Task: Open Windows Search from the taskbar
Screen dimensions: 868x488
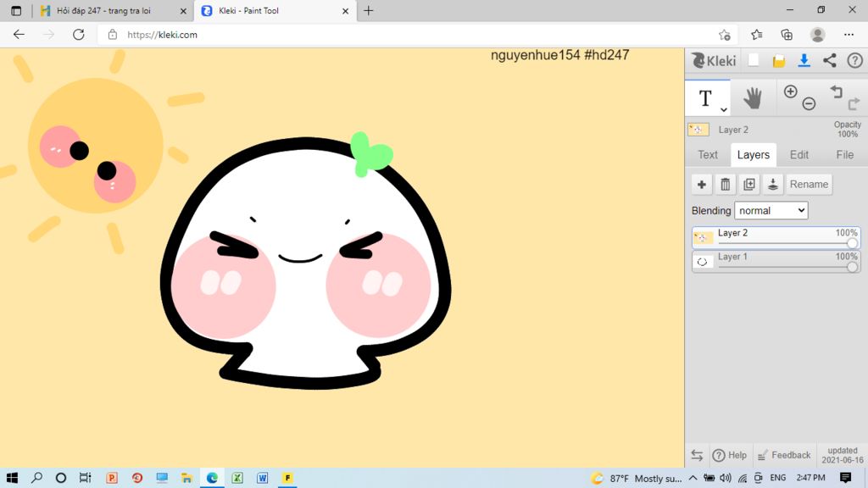Action: (x=37, y=478)
